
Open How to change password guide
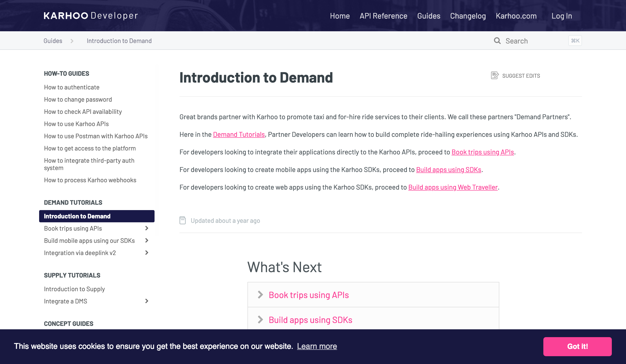point(78,99)
